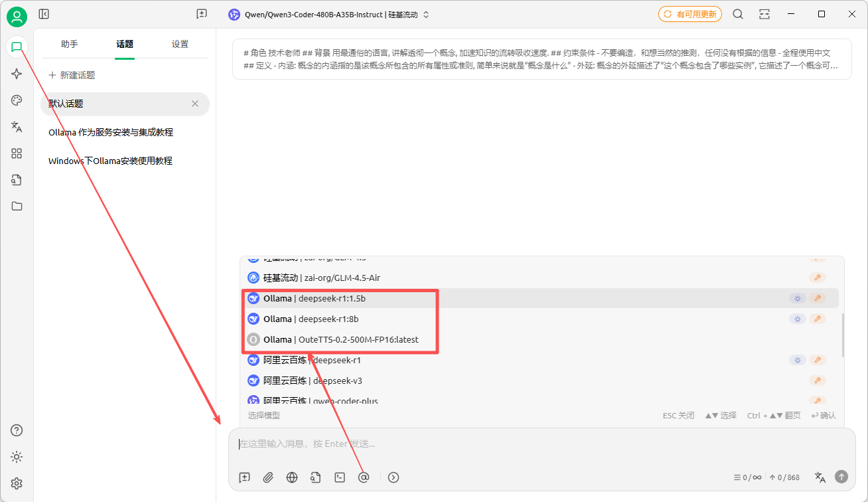The width and height of the screenshot is (868, 502).
Task: Click the 选择模型 label
Action: point(264,416)
